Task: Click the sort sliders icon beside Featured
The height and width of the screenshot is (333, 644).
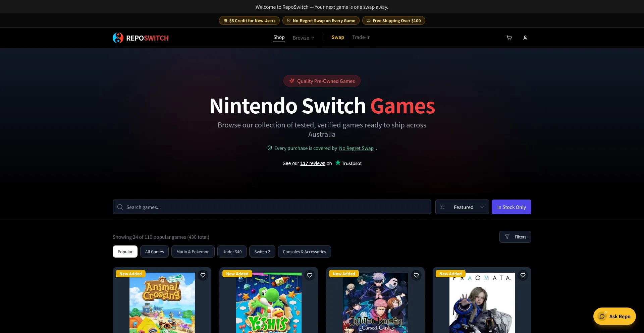Action: pos(442,207)
